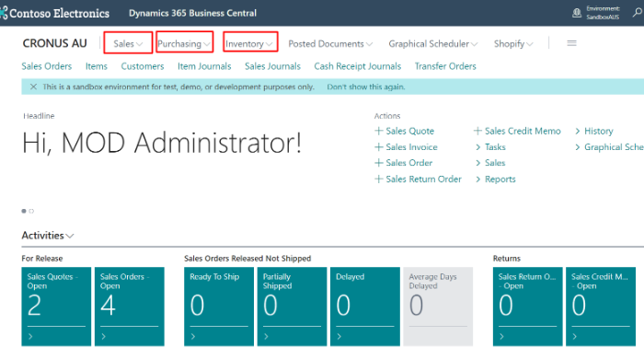Open the Sales Quotes - Open tile showing 2
644x359 pixels.
56,307
